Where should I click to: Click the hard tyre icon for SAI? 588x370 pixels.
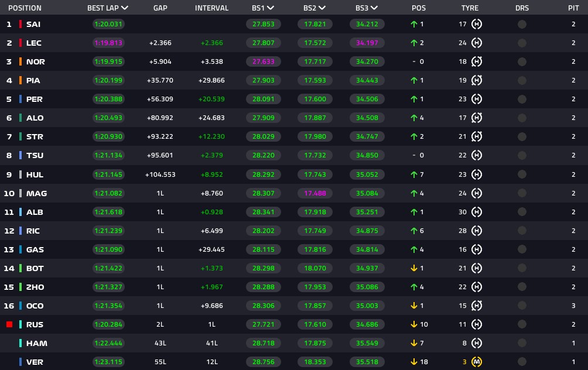pos(476,24)
